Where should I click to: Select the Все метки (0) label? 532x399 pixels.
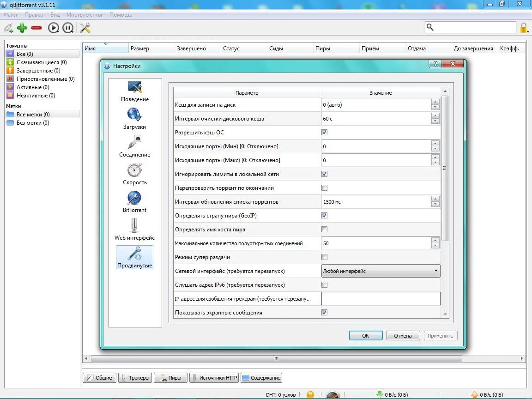coord(42,115)
